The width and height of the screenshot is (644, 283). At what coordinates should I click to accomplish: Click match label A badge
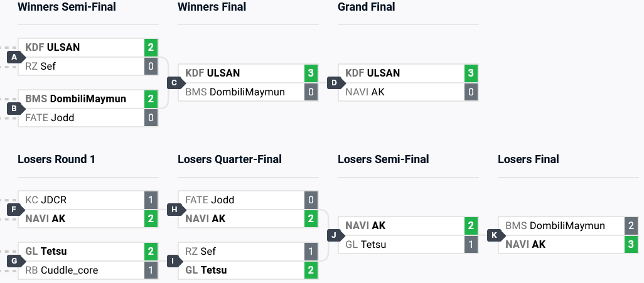[14, 57]
